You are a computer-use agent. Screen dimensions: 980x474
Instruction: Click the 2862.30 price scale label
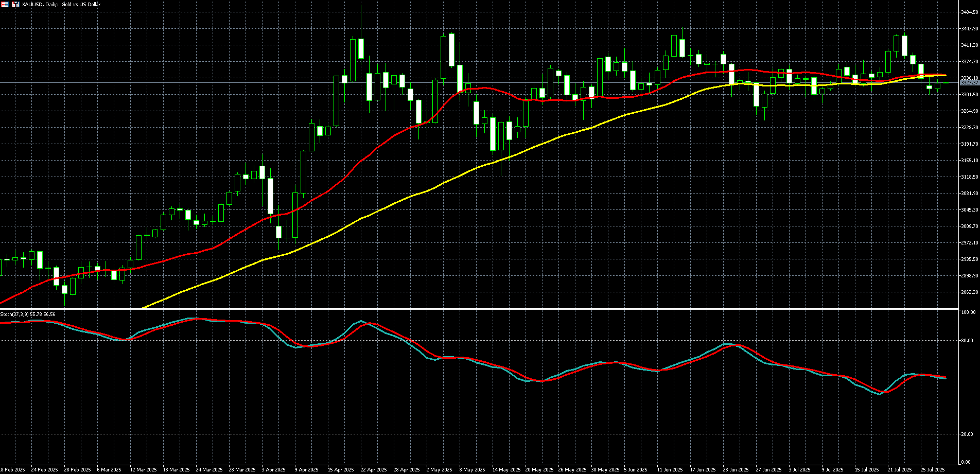click(969, 292)
